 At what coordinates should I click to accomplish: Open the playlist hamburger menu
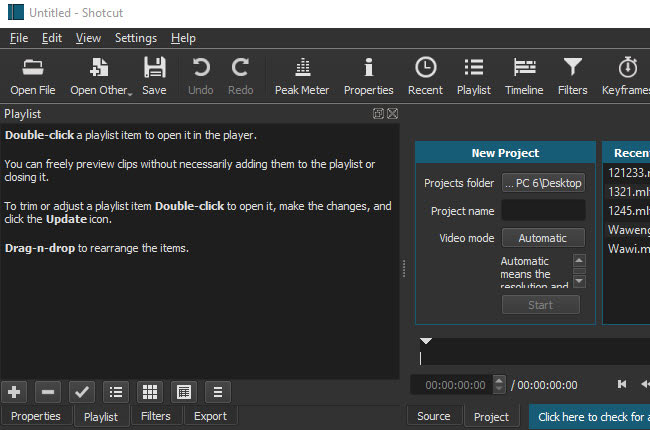point(218,392)
